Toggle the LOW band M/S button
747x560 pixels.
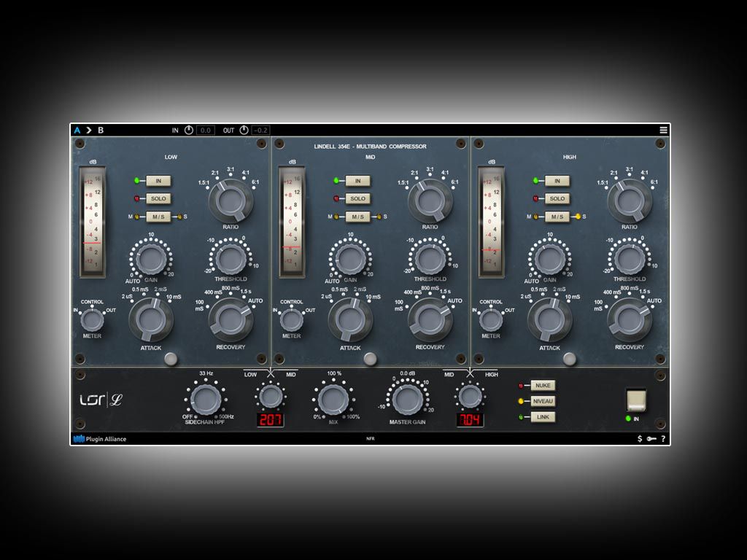[x=158, y=217]
